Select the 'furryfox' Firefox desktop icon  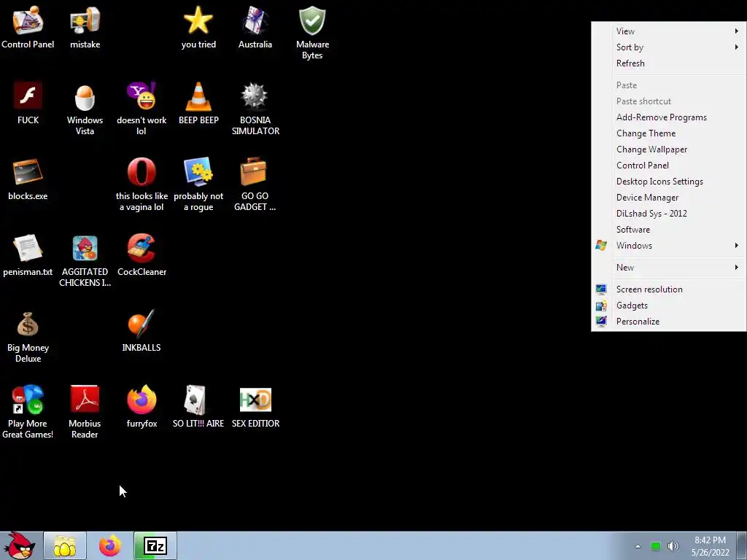click(x=142, y=406)
